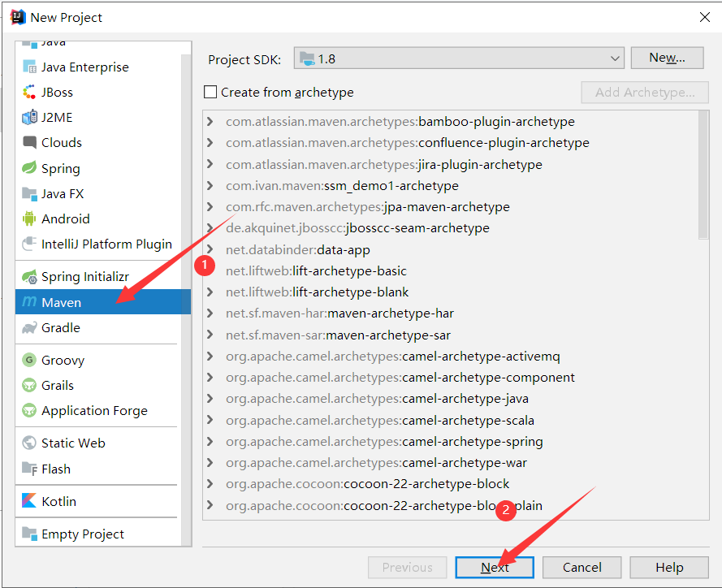Open the Project SDK dropdown
This screenshot has height=588, width=722.
pos(459,58)
